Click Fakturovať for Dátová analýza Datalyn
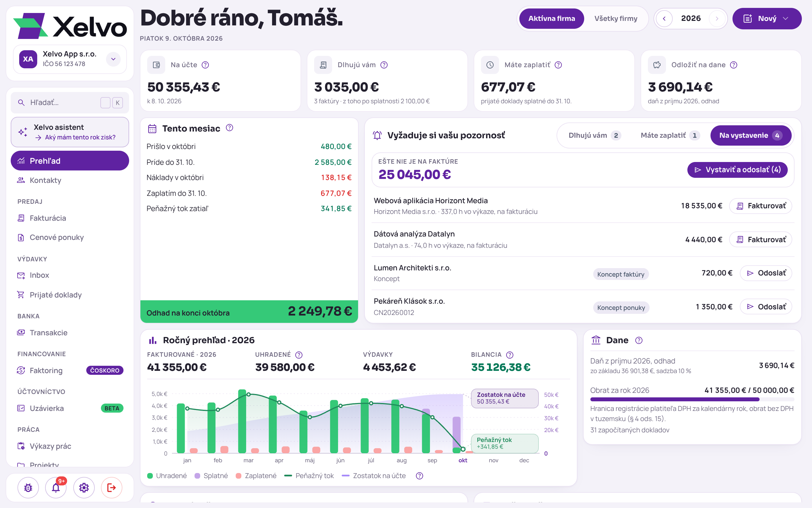The width and height of the screenshot is (812, 508). (x=761, y=240)
